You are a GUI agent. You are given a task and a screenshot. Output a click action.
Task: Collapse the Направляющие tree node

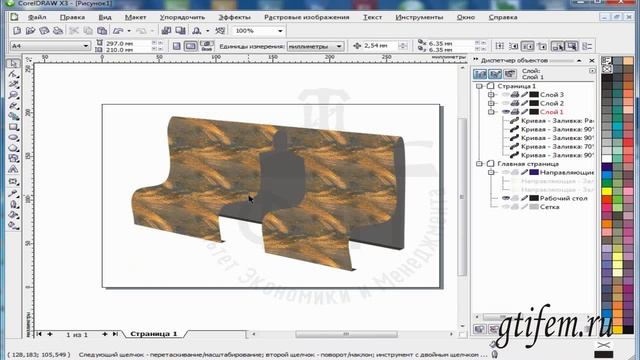click(x=491, y=172)
